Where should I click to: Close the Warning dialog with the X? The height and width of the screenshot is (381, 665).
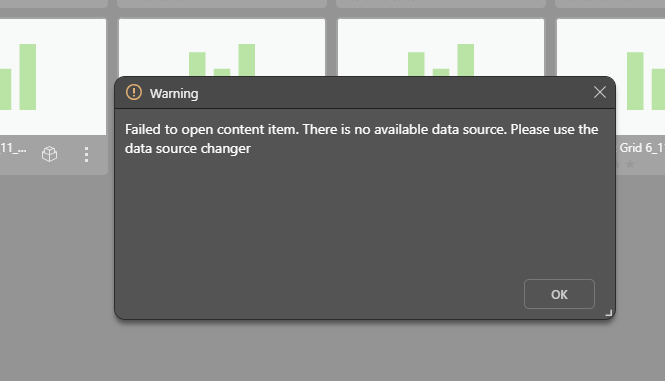point(600,92)
